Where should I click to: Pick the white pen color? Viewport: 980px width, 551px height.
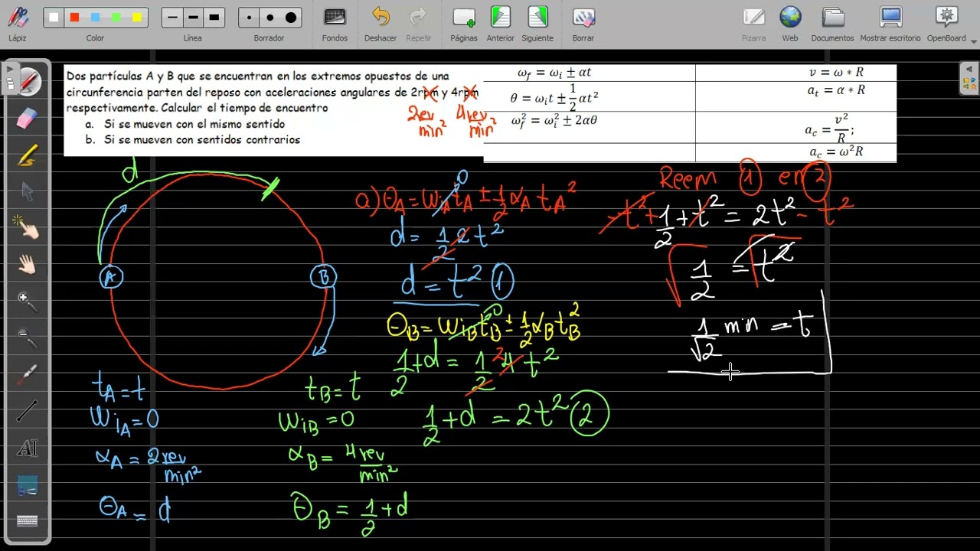[x=53, y=18]
